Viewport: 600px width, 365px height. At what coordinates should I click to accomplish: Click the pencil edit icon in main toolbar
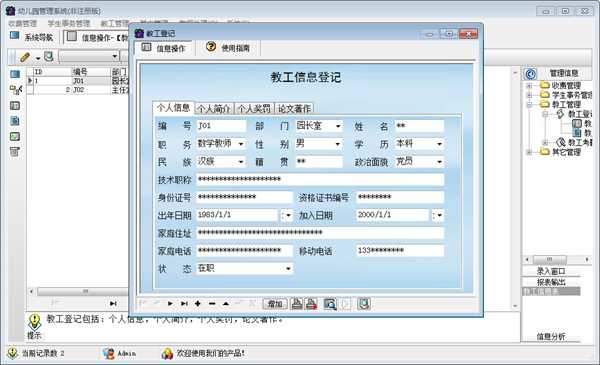tap(25, 57)
